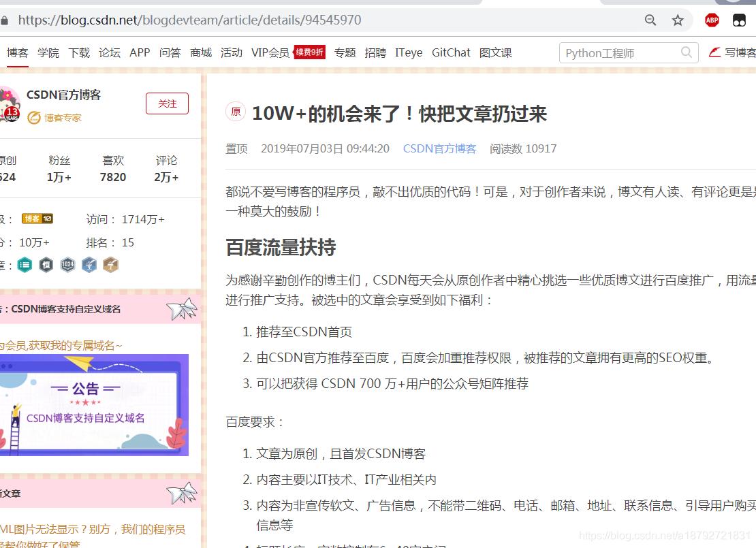This screenshot has width=756, height=548.
Task: Click the 原 original-article badge
Action: click(236, 112)
